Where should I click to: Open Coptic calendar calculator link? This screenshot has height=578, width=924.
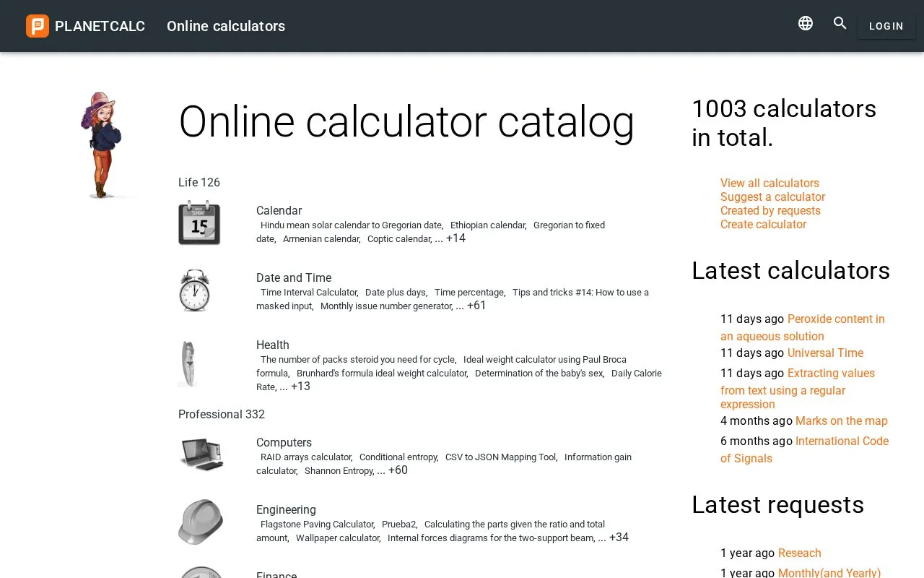399,239
